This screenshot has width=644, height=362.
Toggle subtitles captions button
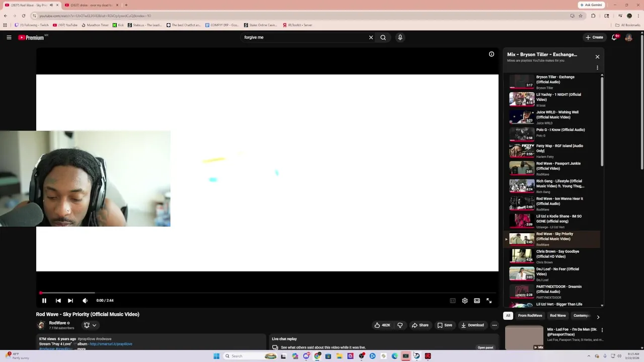(453, 301)
